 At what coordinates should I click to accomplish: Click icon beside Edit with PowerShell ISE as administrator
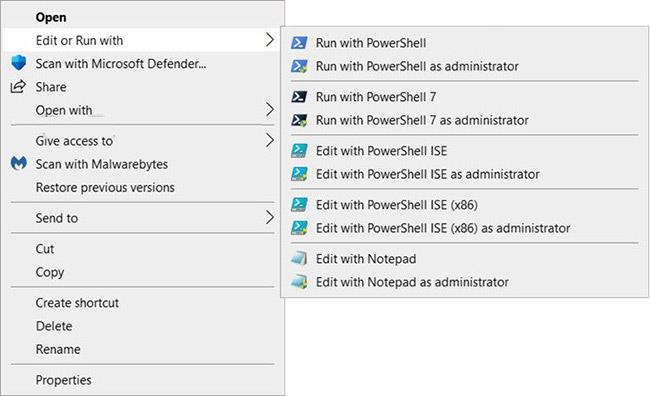[299, 174]
